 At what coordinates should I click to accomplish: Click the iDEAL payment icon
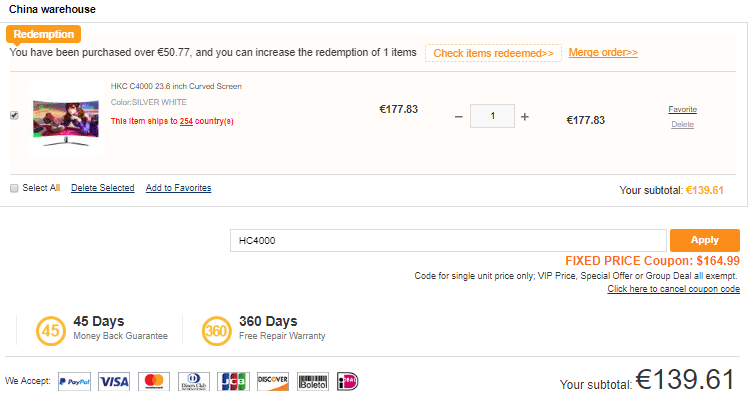pos(347,381)
